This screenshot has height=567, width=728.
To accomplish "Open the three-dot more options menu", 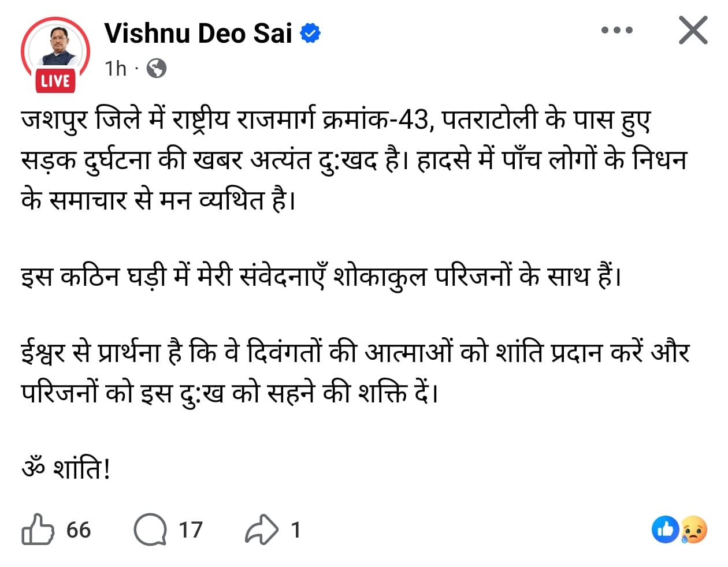I will pyautogui.click(x=617, y=30).
